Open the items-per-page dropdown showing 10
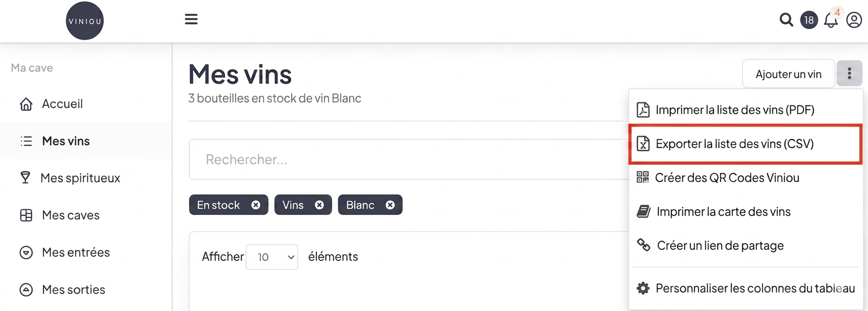868x311 pixels. coord(272,257)
